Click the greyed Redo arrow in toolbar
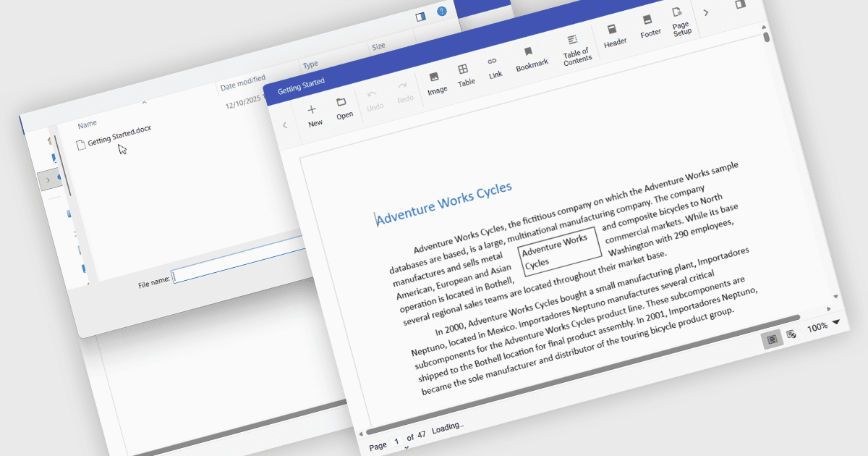Screen dimensions: 868x456 [404, 93]
